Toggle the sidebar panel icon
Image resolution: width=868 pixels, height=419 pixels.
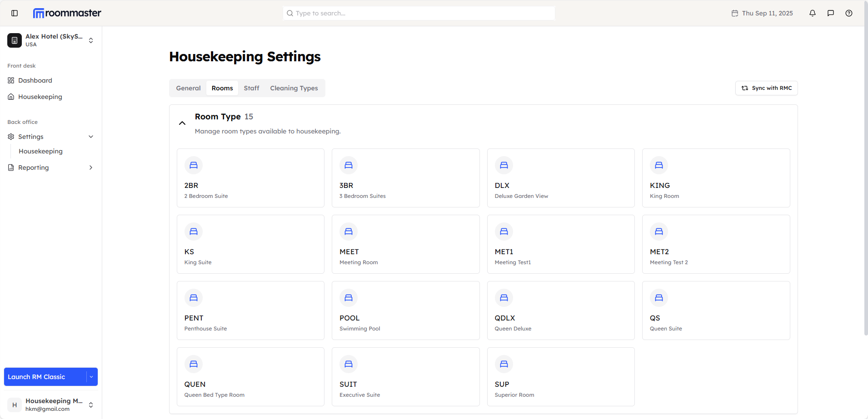15,13
